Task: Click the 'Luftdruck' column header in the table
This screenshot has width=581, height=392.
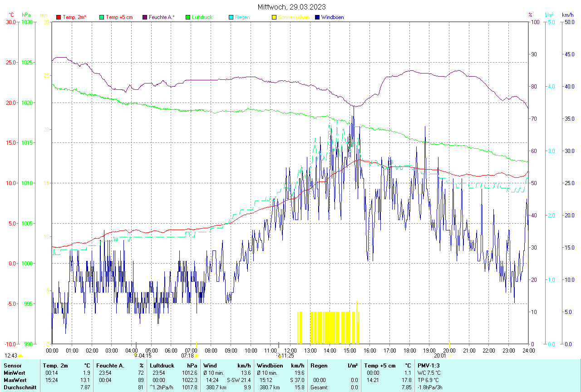Action: (x=162, y=365)
